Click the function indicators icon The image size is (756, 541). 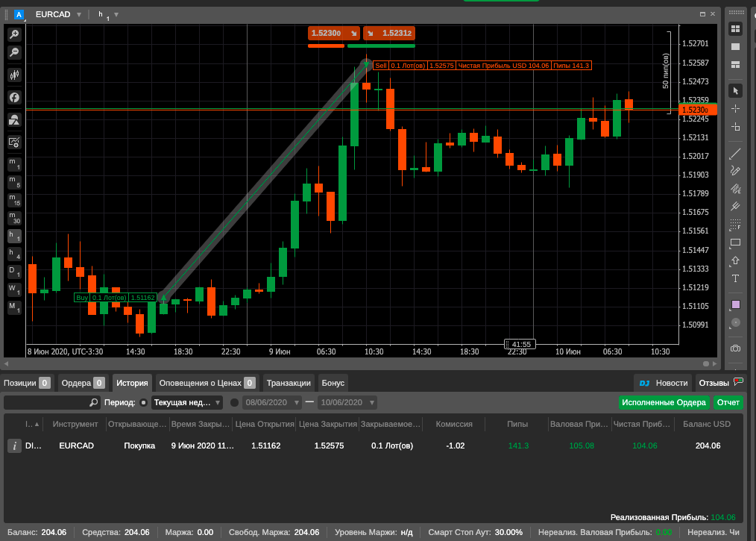click(14, 98)
